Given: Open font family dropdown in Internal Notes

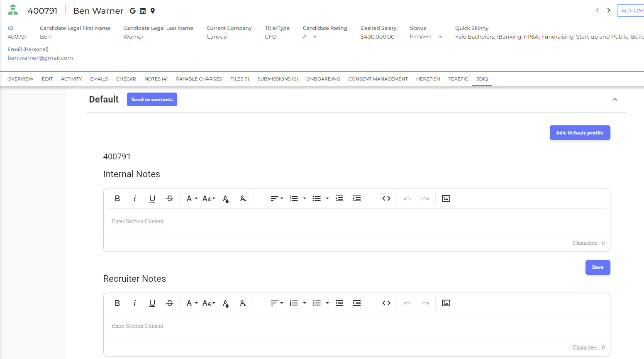Looking at the screenshot, I should pos(192,198).
